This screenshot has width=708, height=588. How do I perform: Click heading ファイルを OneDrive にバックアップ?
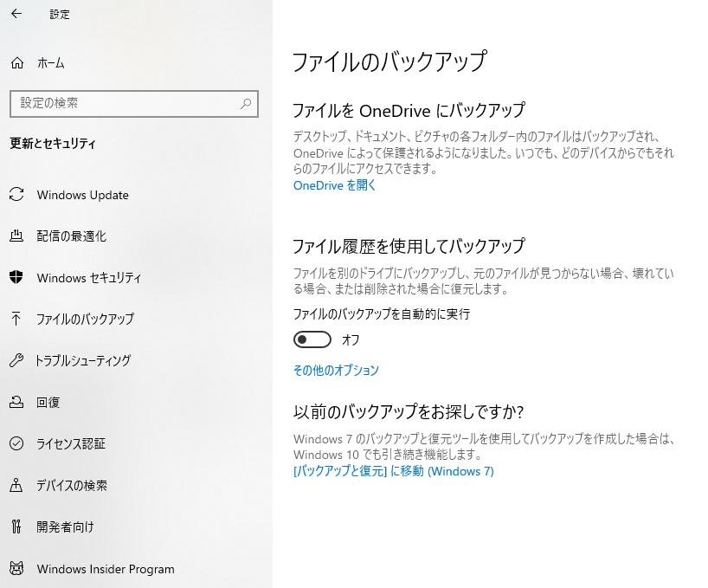click(409, 111)
